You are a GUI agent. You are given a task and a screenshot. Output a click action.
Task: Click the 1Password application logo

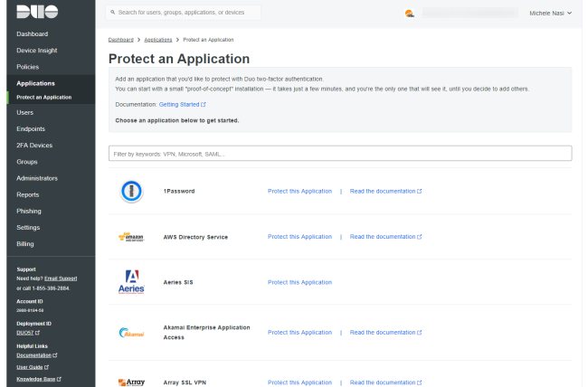coord(131,191)
